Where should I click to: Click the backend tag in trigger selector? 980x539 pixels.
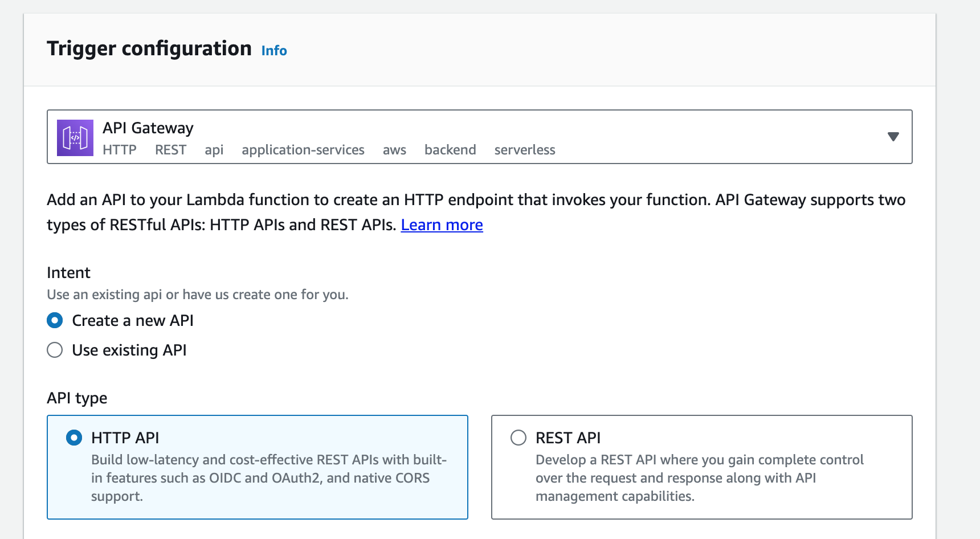point(450,150)
